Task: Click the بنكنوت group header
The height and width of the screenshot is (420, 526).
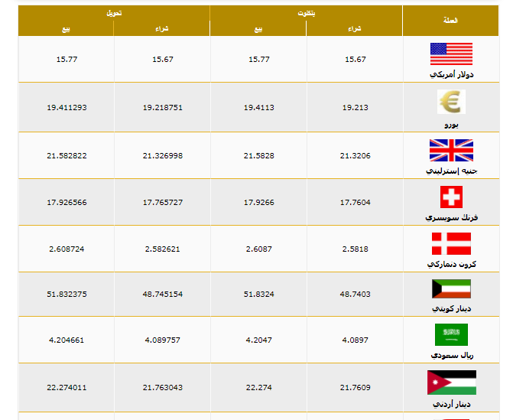Action: pyautogui.click(x=306, y=13)
